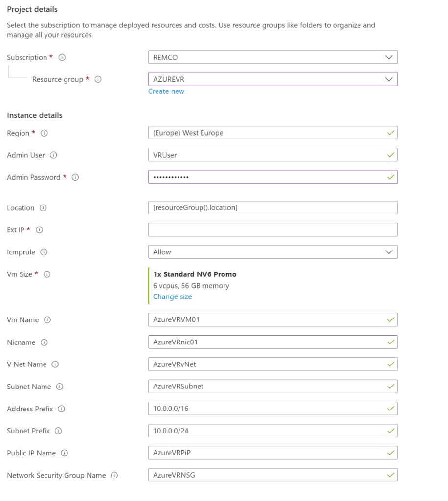The image size is (448, 501).
Task: Click the Change size link
Action: [172, 296]
